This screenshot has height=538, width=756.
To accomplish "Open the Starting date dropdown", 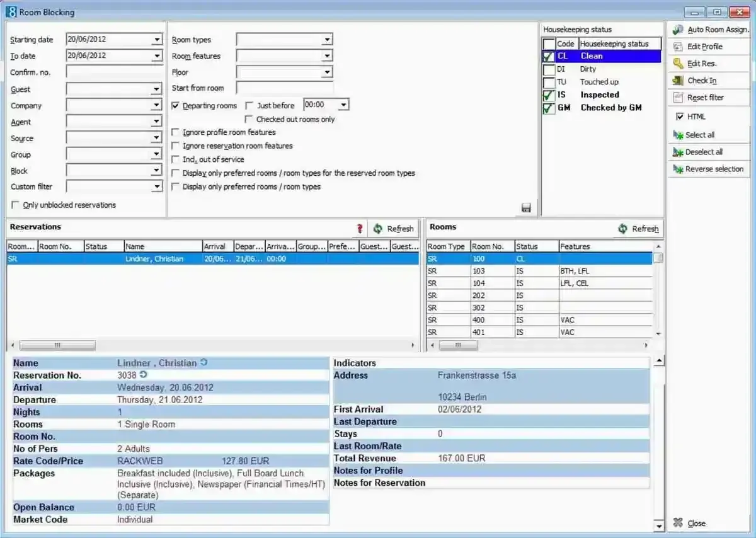I will [x=157, y=39].
